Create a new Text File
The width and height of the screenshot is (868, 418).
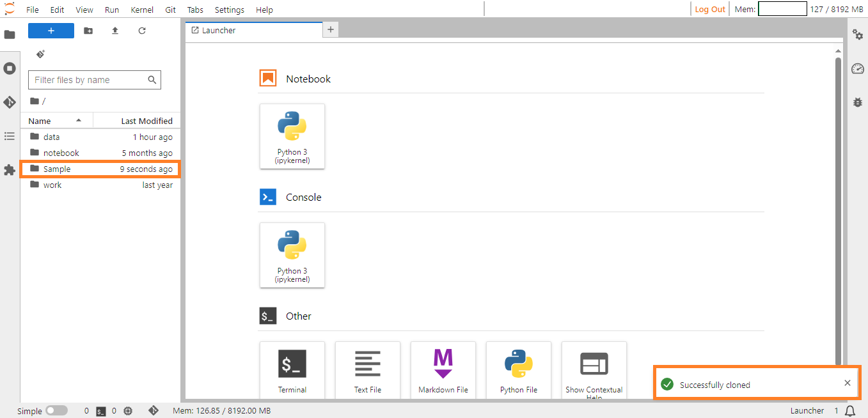pyautogui.click(x=368, y=371)
